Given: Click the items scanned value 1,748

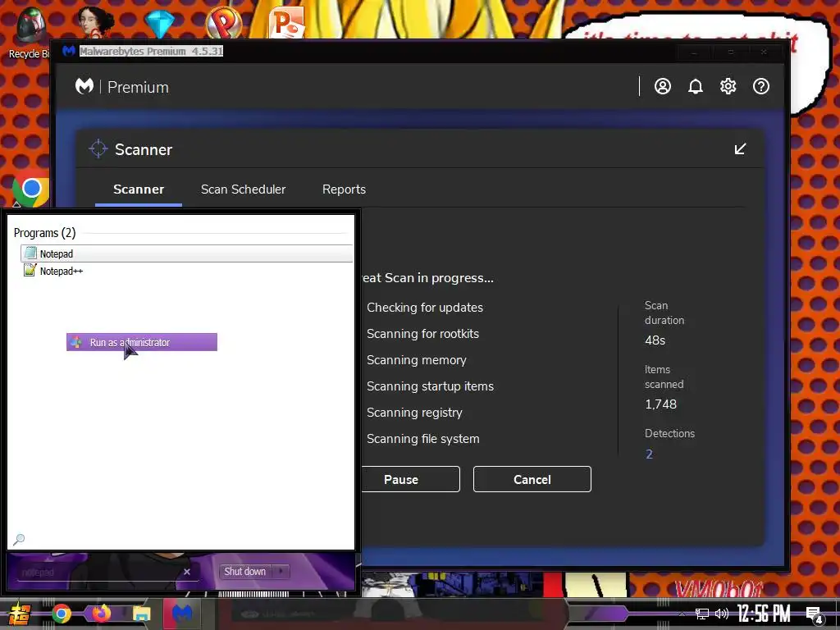Looking at the screenshot, I should tap(660, 404).
